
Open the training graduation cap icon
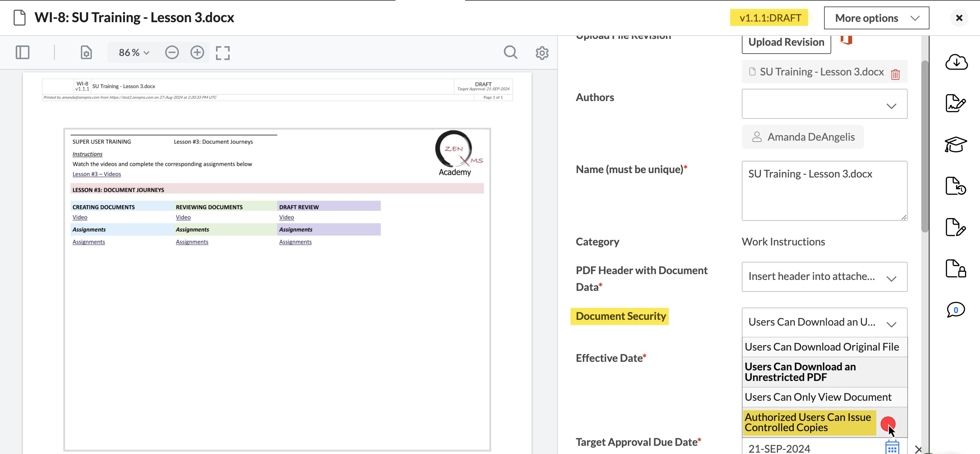tap(956, 145)
